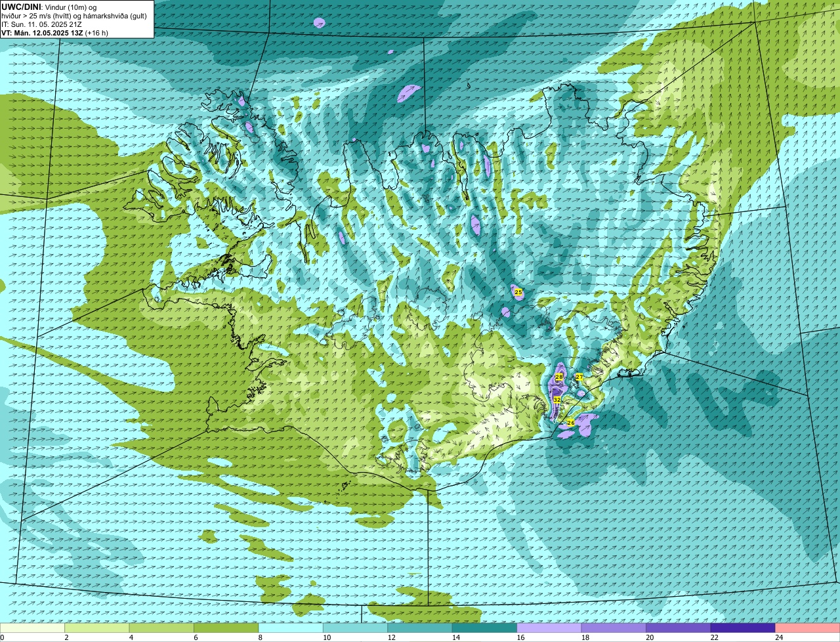Click the yellow gust label 32
840x642 pixels.
[x=556, y=400]
